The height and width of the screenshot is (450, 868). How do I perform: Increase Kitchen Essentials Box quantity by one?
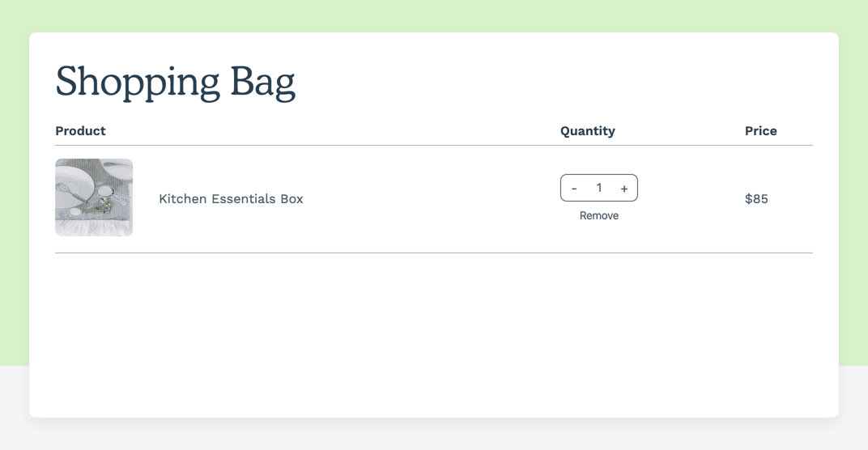tap(624, 189)
